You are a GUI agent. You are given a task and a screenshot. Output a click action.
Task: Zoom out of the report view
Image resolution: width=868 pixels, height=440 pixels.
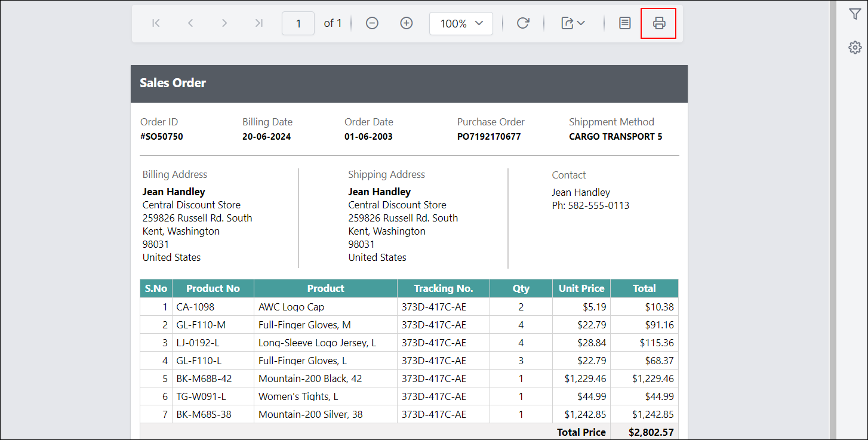coord(372,23)
